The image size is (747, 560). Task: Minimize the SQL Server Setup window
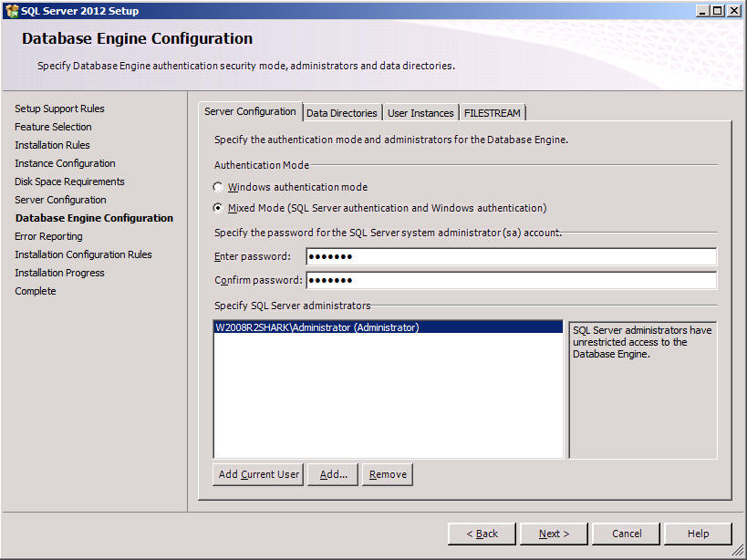coord(701,10)
